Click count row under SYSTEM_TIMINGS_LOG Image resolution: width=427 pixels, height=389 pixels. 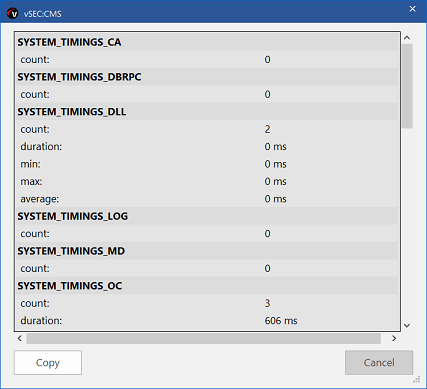207,234
